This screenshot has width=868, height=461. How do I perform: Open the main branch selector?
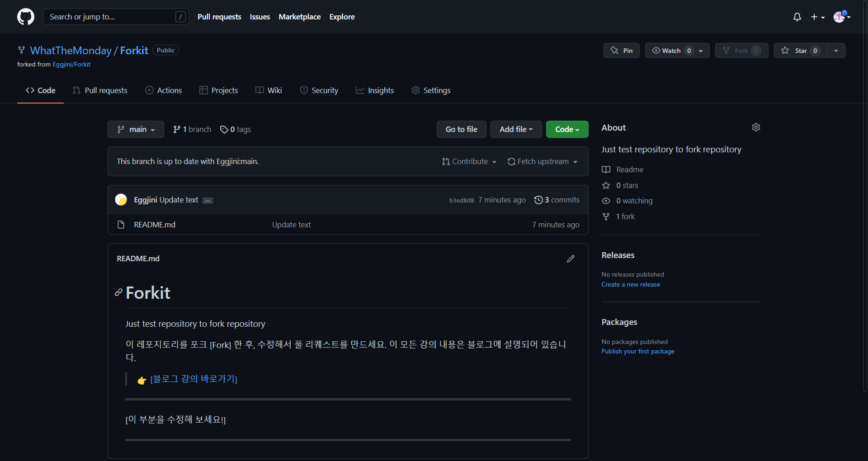pyautogui.click(x=136, y=129)
